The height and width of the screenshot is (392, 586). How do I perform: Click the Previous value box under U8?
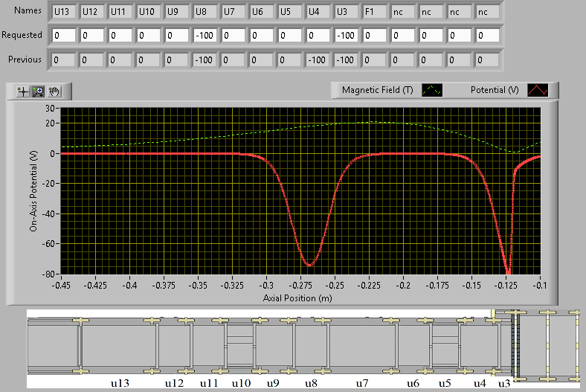[x=205, y=60]
